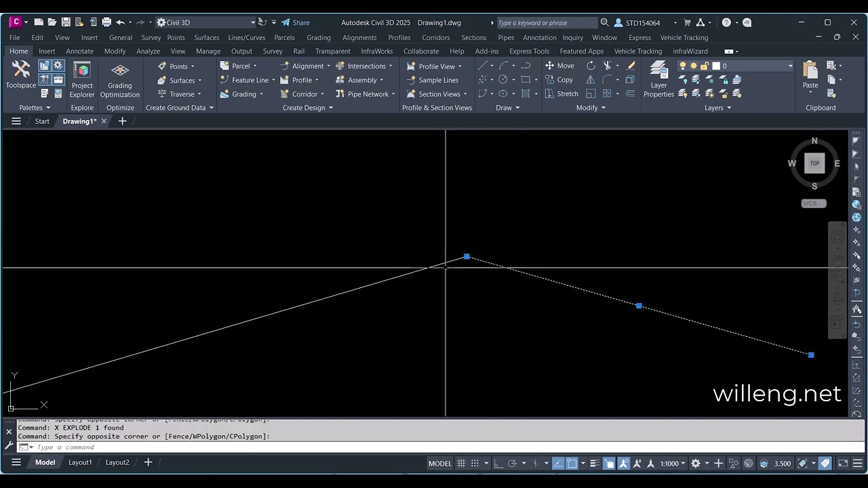Click the Undo arrow in quick access toolbar
The height and width of the screenshot is (488, 868).
121,22
